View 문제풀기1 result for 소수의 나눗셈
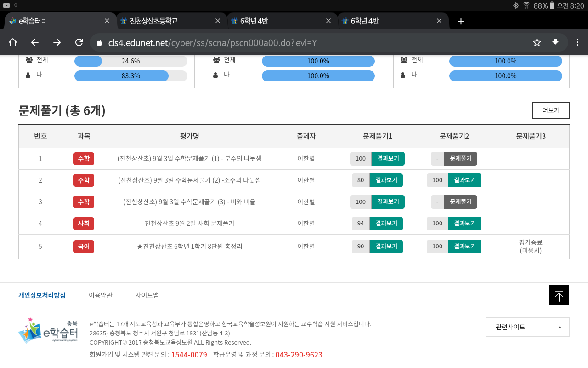588x368 pixels. pos(386,180)
